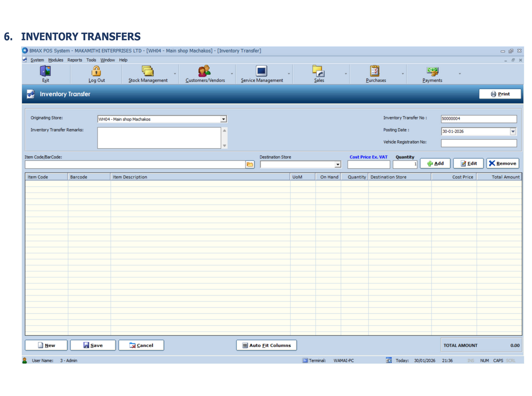Click the Purchases clipboard icon
This screenshot has width=532, height=396.
point(375,71)
